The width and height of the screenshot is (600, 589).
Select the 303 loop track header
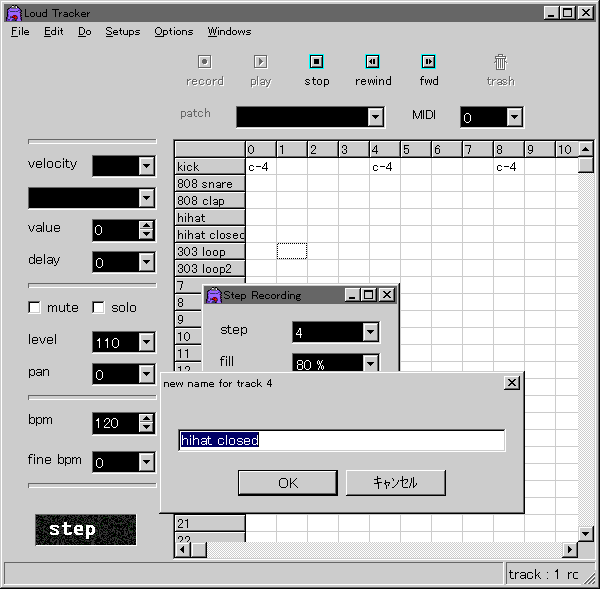click(210, 251)
